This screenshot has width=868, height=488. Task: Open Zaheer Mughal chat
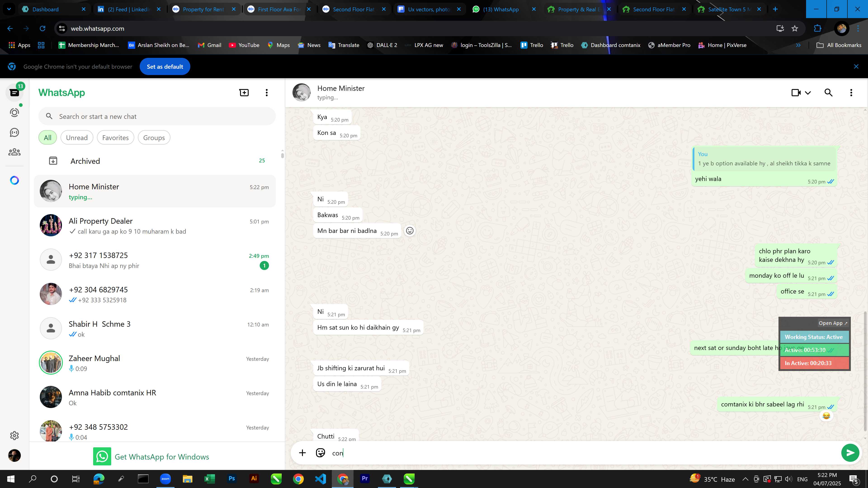[x=155, y=363]
